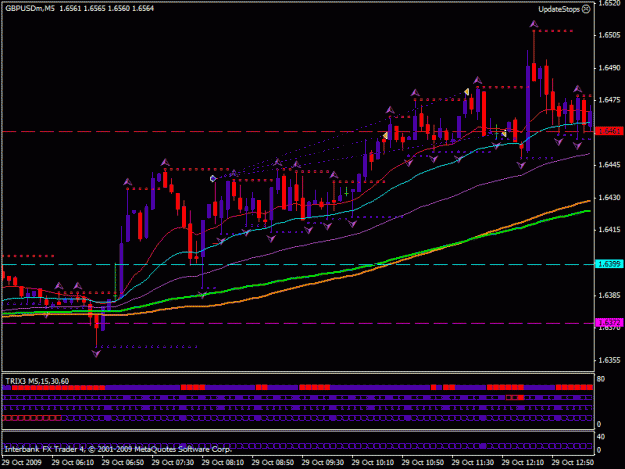Screen dimensions: 625x469
Task: Click the 29 Oct 2009 time axis label
Action: [x=22, y=462]
